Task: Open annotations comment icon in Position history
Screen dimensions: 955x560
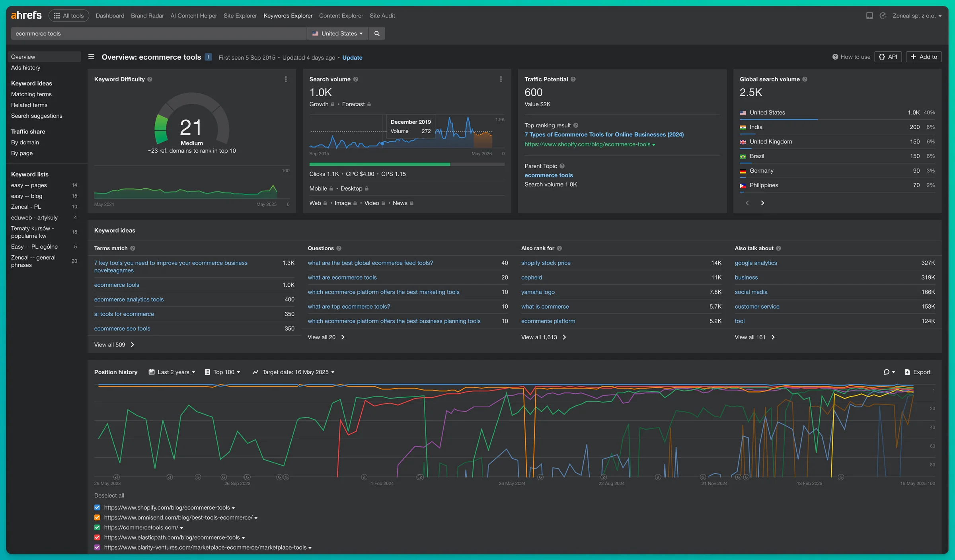Action: [889, 372]
